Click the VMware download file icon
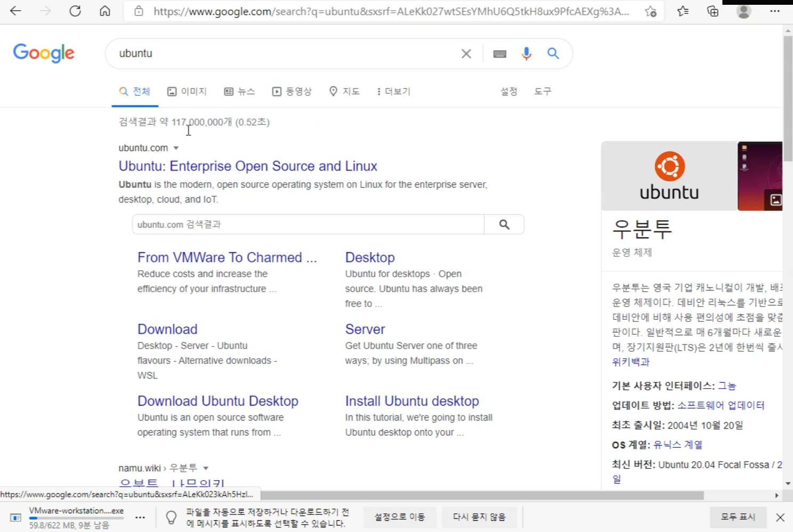793x532 pixels. (15, 517)
